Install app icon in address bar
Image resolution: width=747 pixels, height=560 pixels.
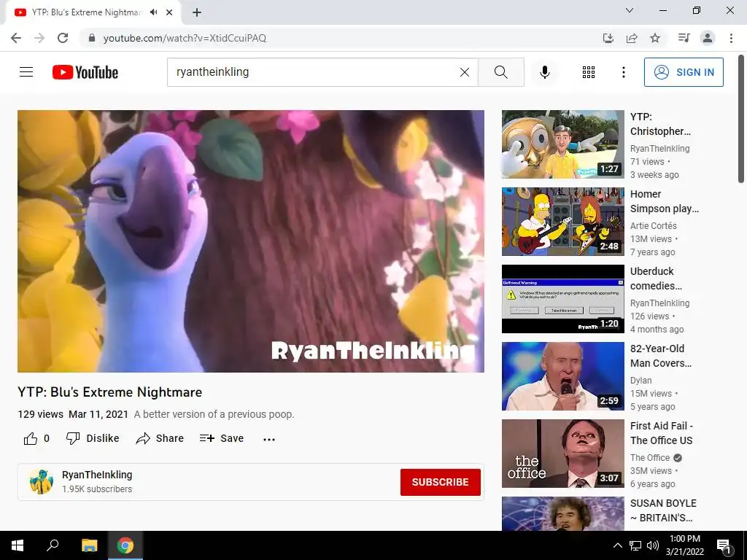[x=608, y=38]
